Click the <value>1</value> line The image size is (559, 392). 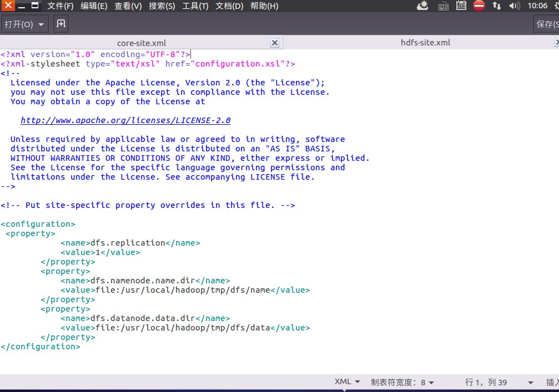pos(100,252)
